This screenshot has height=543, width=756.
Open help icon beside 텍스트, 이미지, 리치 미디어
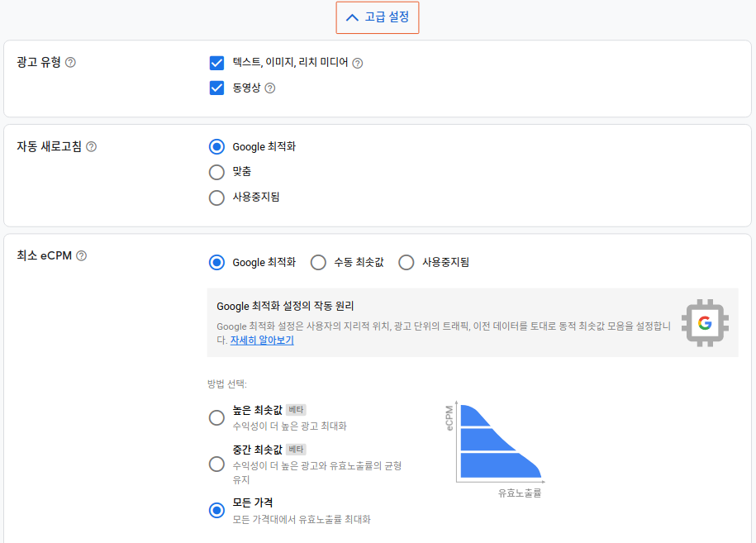(x=357, y=63)
